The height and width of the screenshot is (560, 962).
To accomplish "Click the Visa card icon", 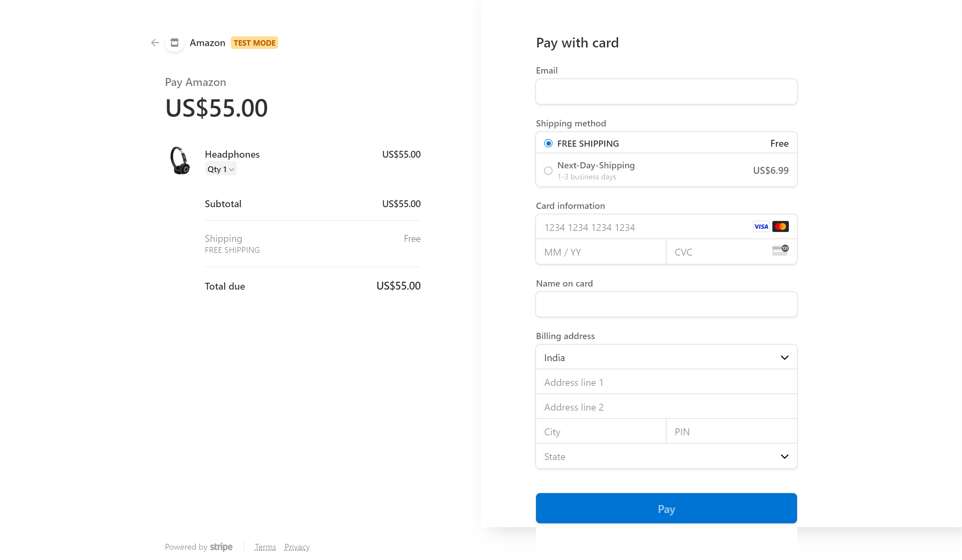I will (x=761, y=226).
